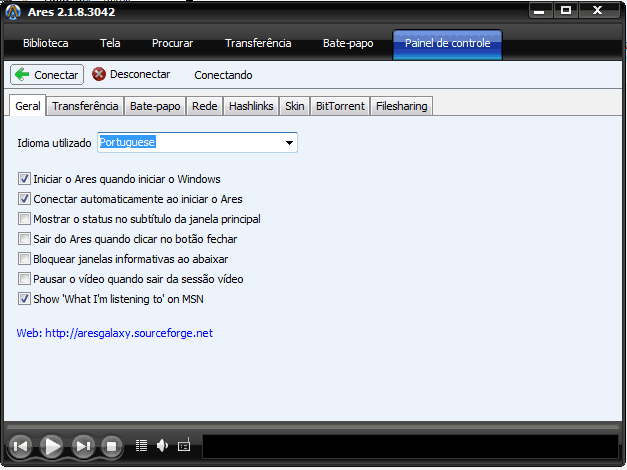Click the speaker volume icon
The width and height of the screenshot is (627, 470).
(x=162, y=445)
